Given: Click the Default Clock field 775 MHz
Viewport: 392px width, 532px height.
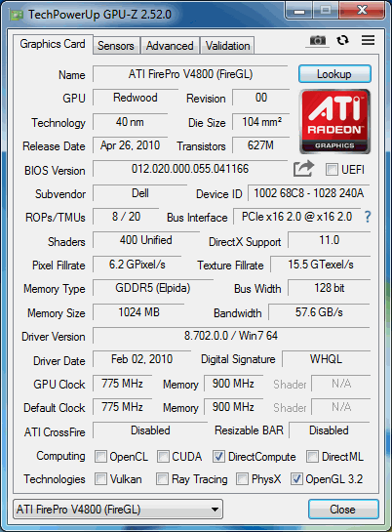Looking at the screenshot, I should point(122,407).
